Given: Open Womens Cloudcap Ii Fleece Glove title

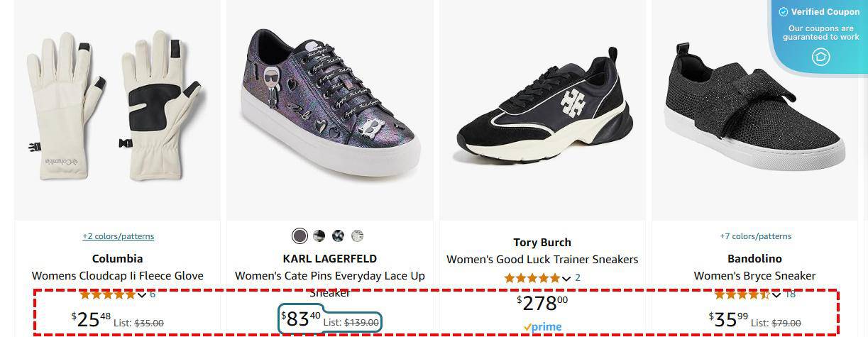Looking at the screenshot, I should [x=118, y=276].
